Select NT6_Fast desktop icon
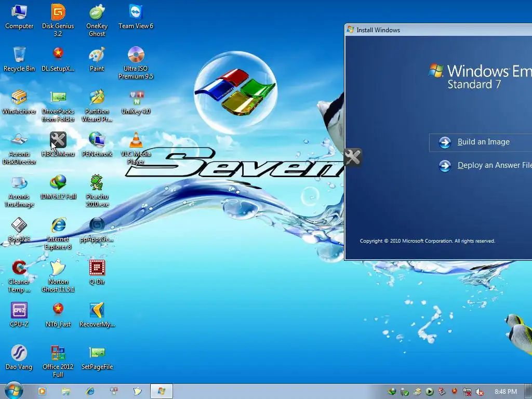This screenshot has height=399, width=532. pos(58,314)
